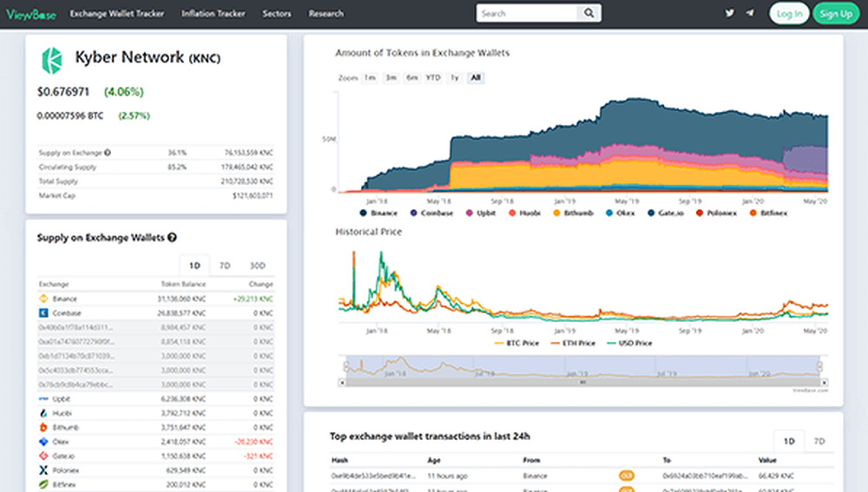
Task: Open the Telegram icon link
Action: click(750, 13)
